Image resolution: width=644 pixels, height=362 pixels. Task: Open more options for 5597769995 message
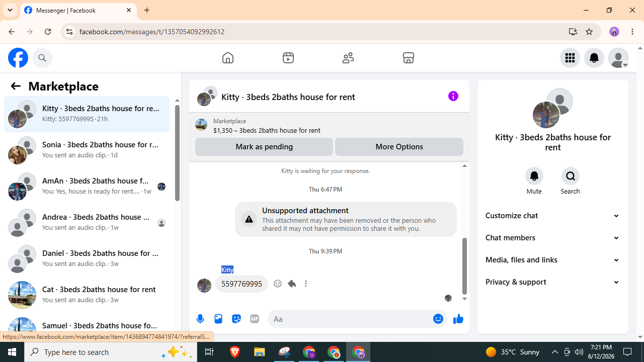pos(306,284)
